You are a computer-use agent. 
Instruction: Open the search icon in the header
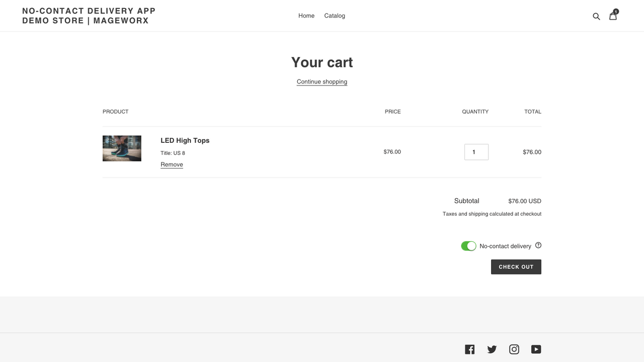[596, 16]
